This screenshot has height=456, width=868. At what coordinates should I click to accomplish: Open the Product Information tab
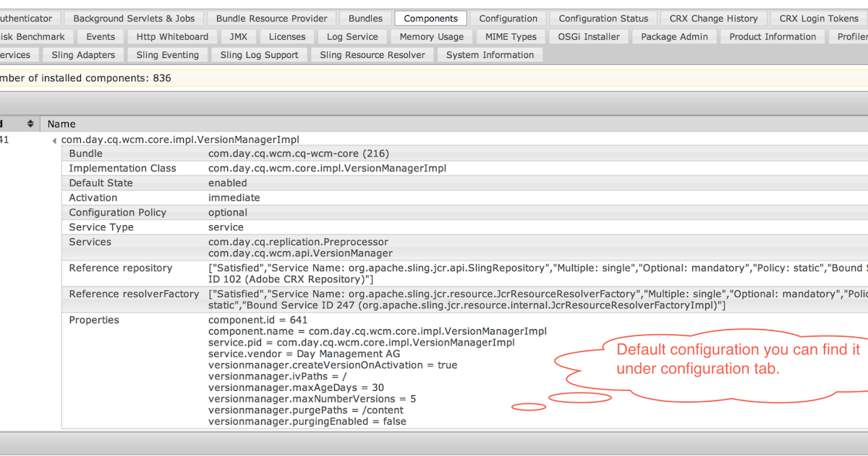[773, 36]
